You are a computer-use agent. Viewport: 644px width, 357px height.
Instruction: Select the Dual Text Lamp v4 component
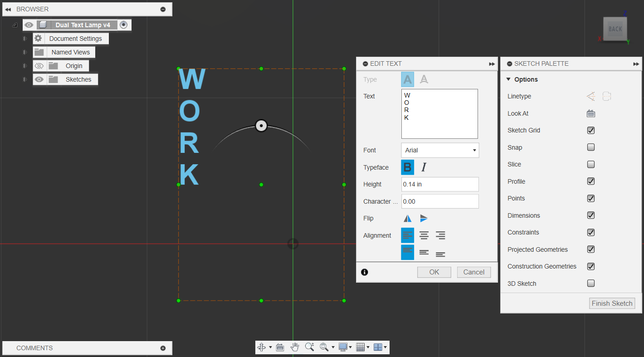click(83, 25)
